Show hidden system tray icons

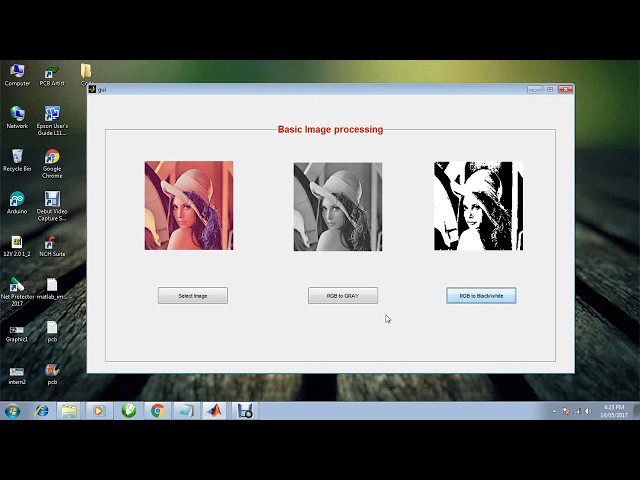pyautogui.click(x=554, y=411)
